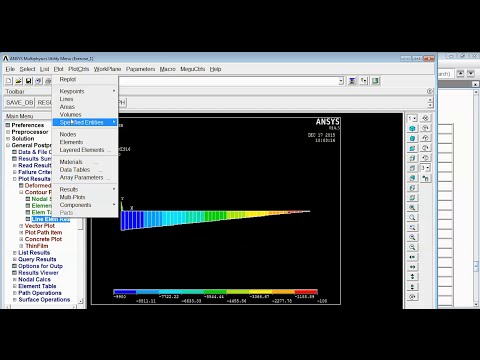Click the Main Menu scrollbar down arrow
The image size is (480, 360).
click(x=80, y=301)
